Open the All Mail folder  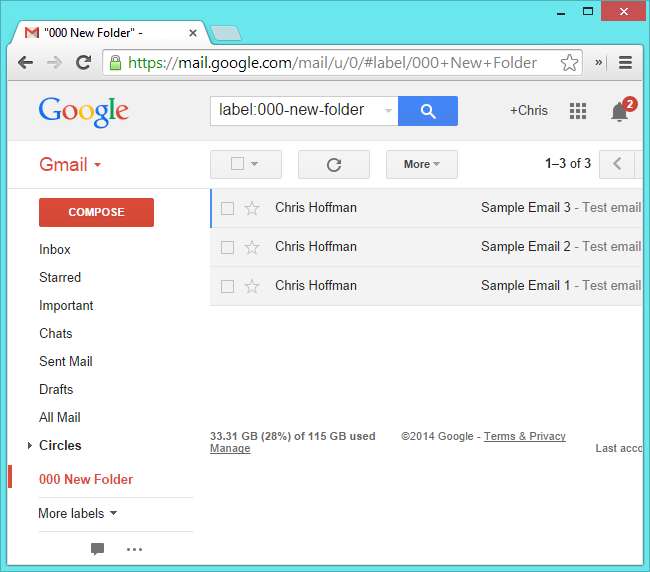pyautogui.click(x=60, y=417)
